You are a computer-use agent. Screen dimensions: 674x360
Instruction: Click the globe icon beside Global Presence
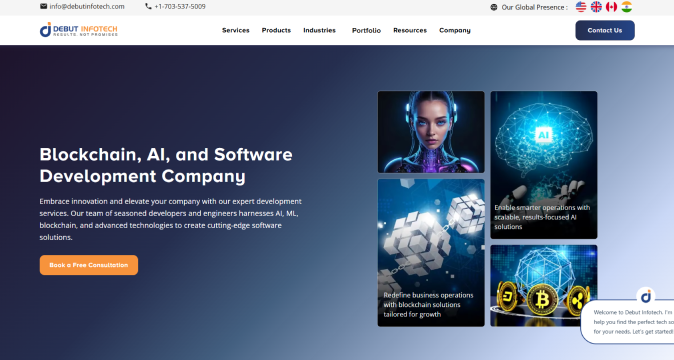tap(494, 7)
